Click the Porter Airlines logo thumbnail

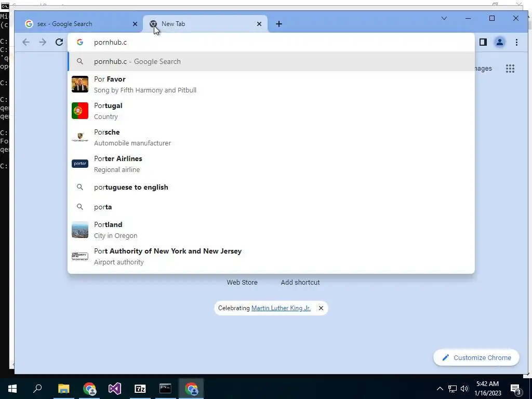coord(79,164)
